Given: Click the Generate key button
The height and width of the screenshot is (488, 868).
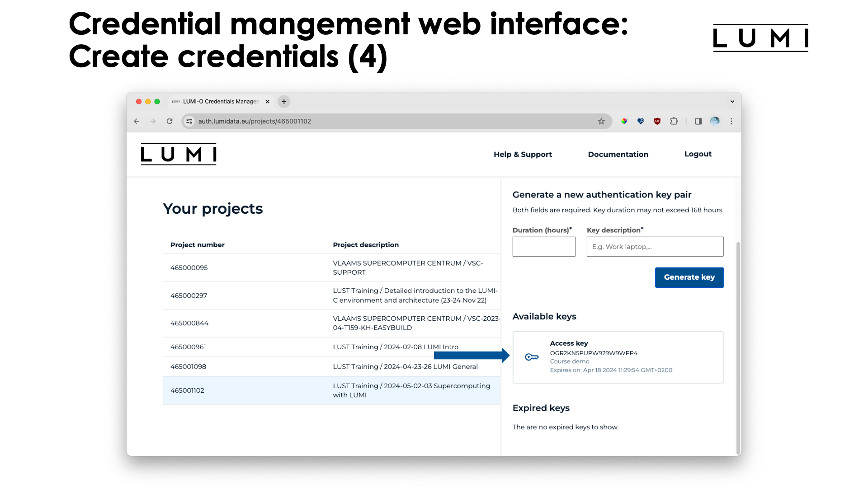Looking at the screenshot, I should 689,277.
